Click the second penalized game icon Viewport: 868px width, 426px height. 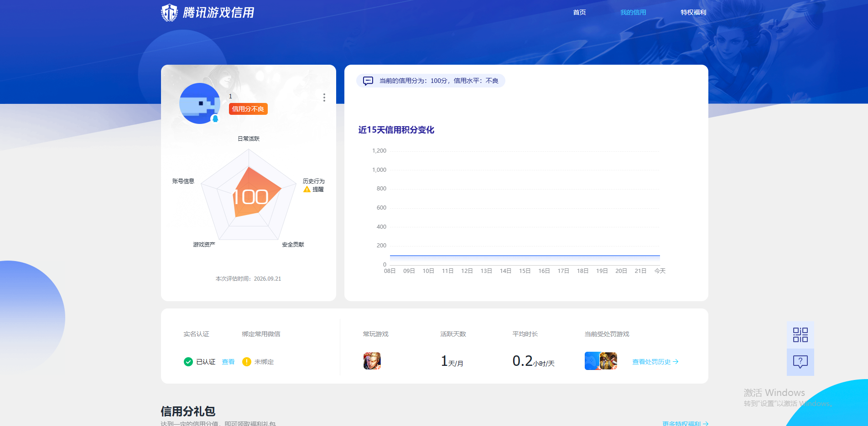pos(608,361)
